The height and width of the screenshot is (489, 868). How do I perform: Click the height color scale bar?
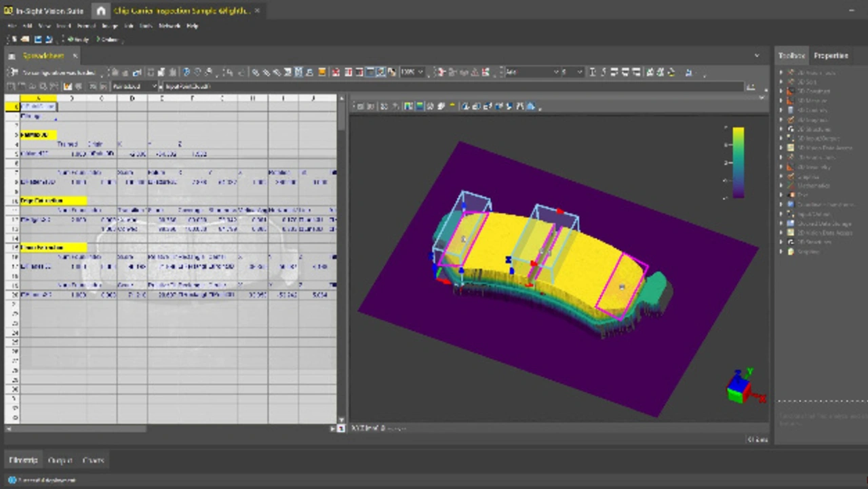click(737, 162)
